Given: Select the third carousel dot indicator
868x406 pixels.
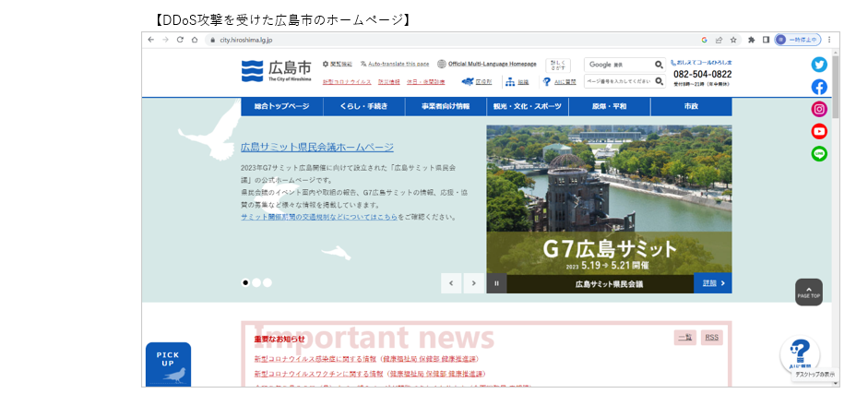Looking at the screenshot, I should [x=268, y=282].
